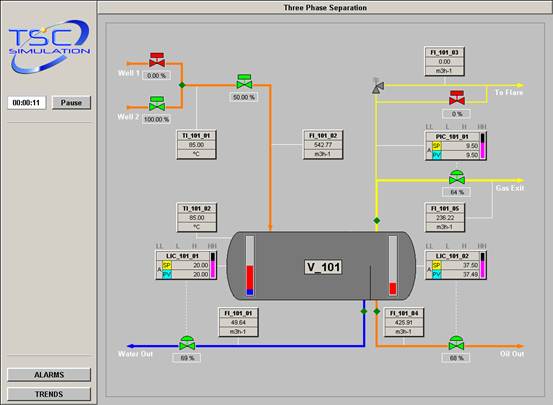This screenshot has width=553, height=405.
Task: Open the LIC_101_02 controller faceplate header
Action: point(452,256)
